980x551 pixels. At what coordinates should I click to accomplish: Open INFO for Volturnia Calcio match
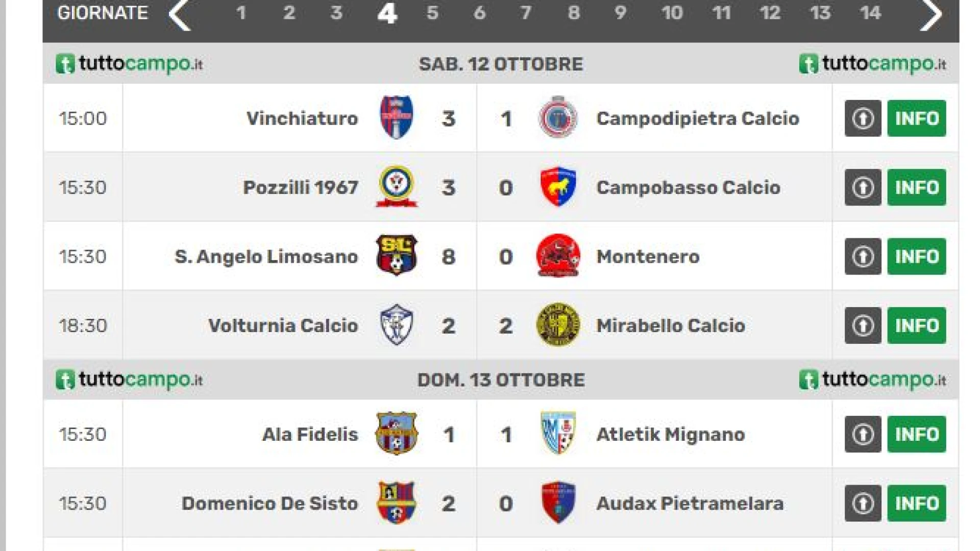917,325
